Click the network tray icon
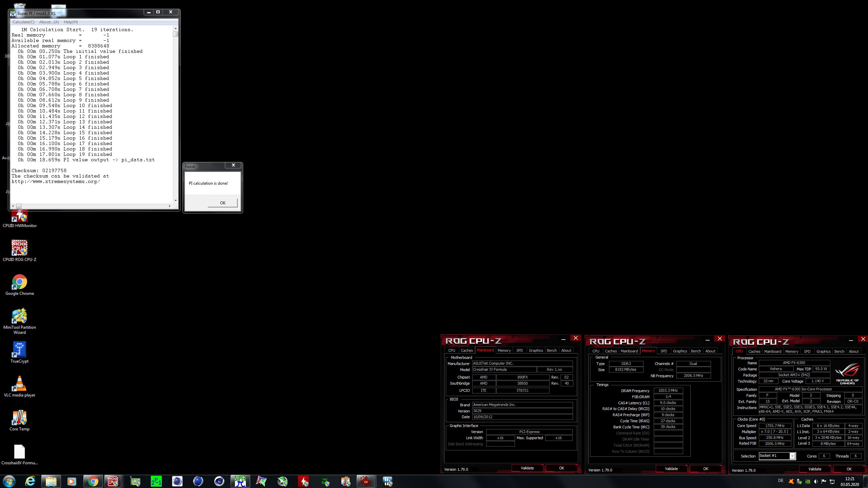This screenshot has width=868, height=488. (x=832, y=481)
